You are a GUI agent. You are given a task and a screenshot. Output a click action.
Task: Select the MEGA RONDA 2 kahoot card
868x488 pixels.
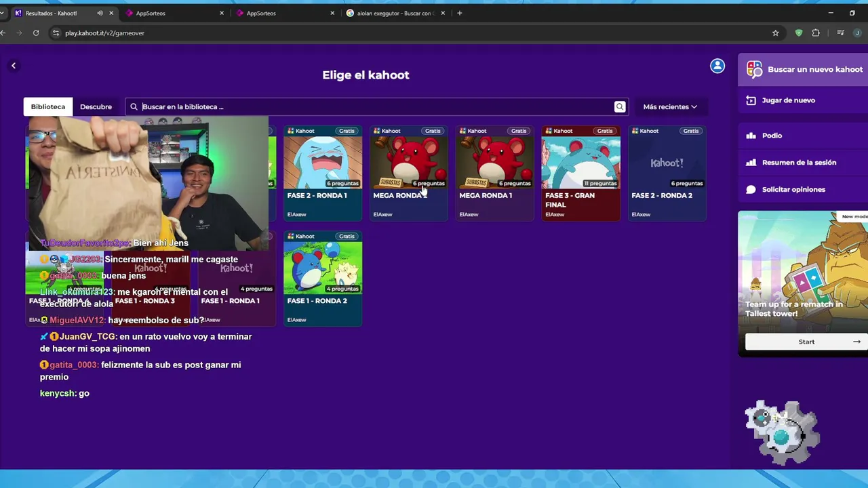point(409,173)
